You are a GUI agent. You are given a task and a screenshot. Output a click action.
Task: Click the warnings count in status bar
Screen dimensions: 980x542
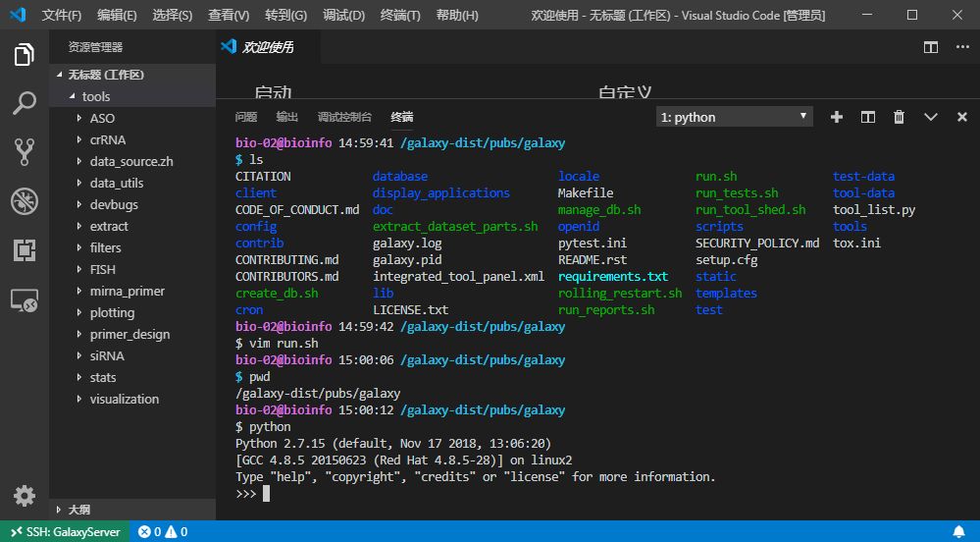coord(177,532)
